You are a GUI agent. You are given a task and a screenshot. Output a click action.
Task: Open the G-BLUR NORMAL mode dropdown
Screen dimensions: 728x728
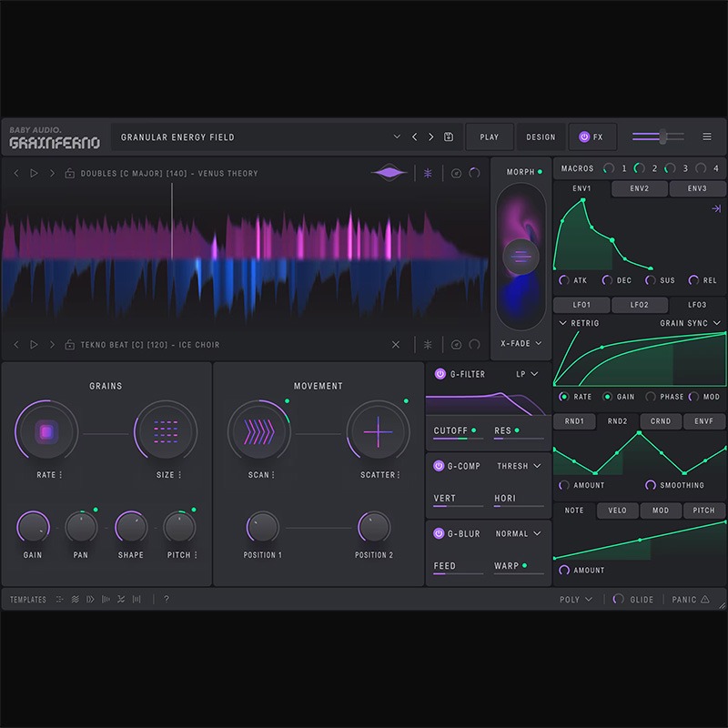(518, 533)
